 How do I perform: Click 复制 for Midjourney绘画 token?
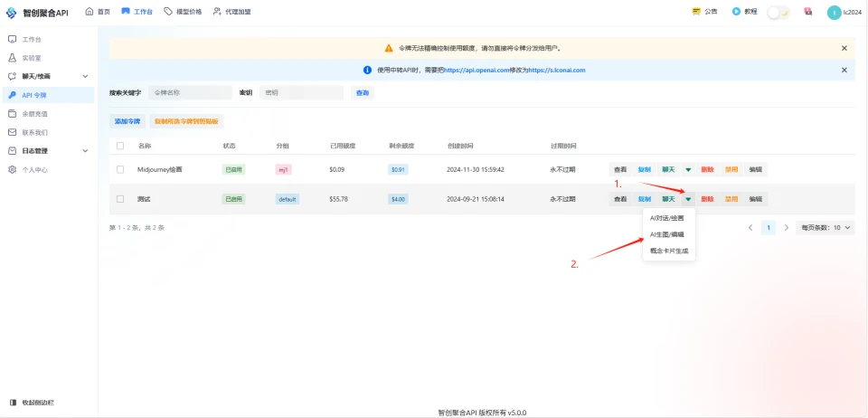(x=645, y=169)
